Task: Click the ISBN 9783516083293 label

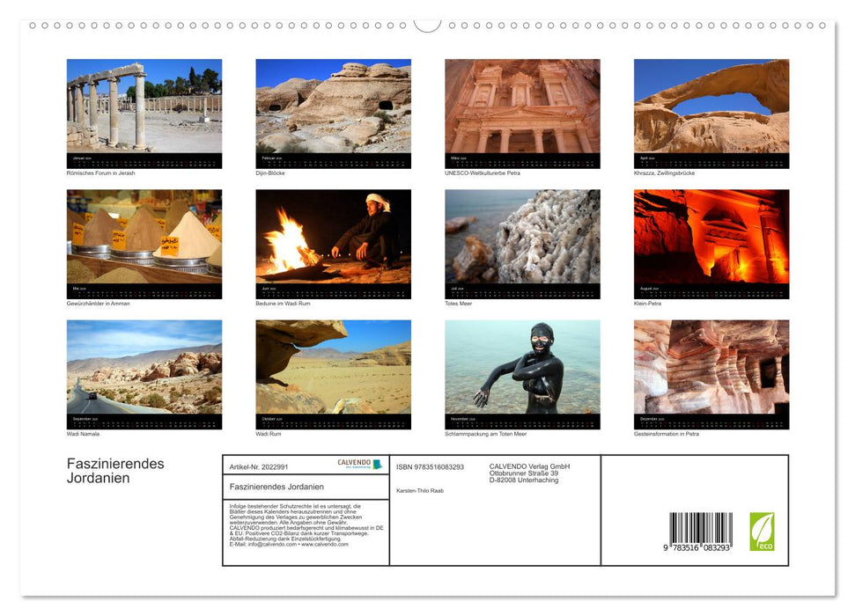Action: 430,467
